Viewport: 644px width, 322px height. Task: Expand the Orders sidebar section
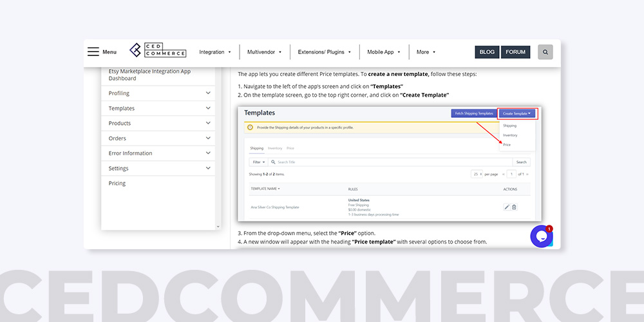(x=158, y=138)
